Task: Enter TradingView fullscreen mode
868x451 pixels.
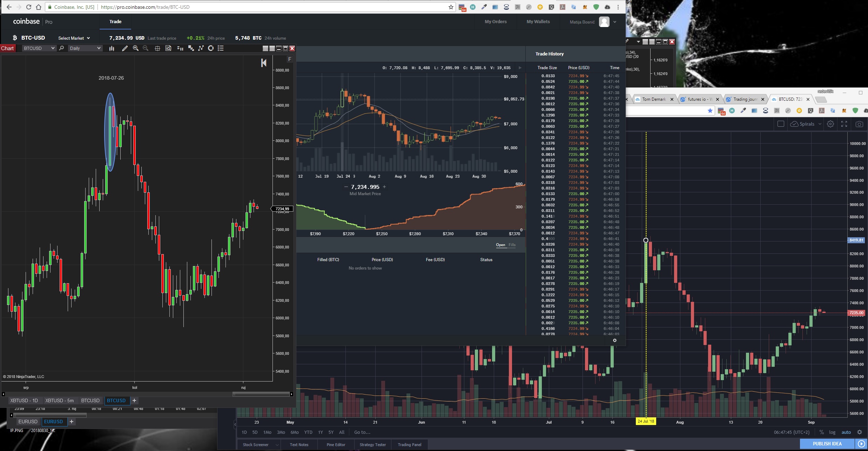Action: pos(844,124)
